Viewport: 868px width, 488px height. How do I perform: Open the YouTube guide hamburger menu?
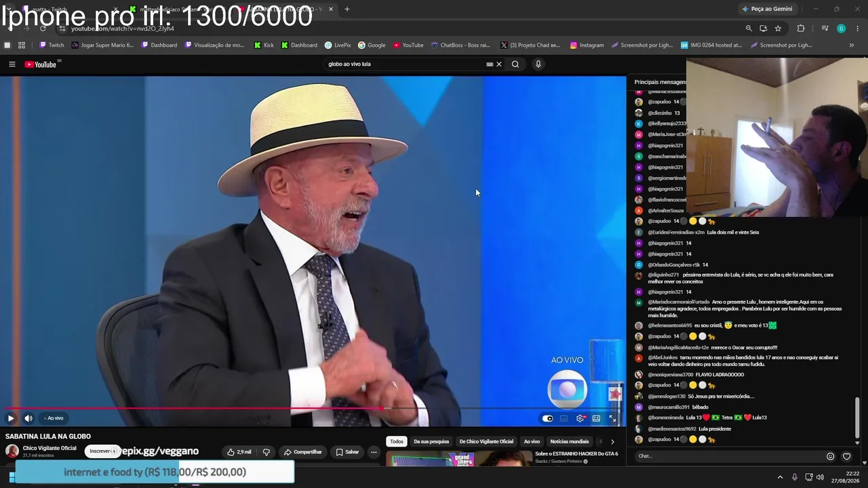(12, 64)
